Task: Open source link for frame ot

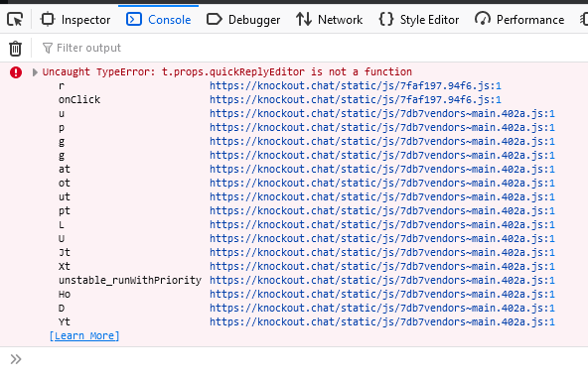Action: coord(382,183)
